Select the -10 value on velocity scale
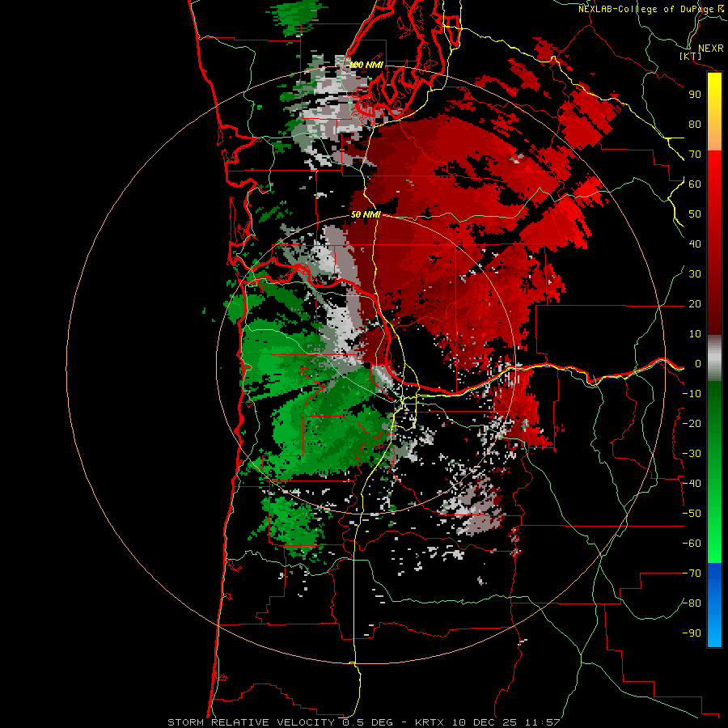This screenshot has width=728, height=728. pyautogui.click(x=692, y=394)
